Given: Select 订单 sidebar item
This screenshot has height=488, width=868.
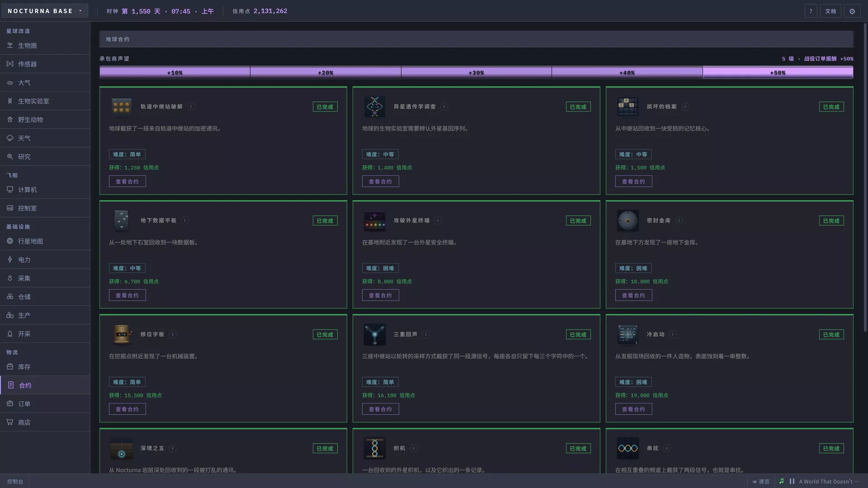Looking at the screenshot, I should click(45, 404).
